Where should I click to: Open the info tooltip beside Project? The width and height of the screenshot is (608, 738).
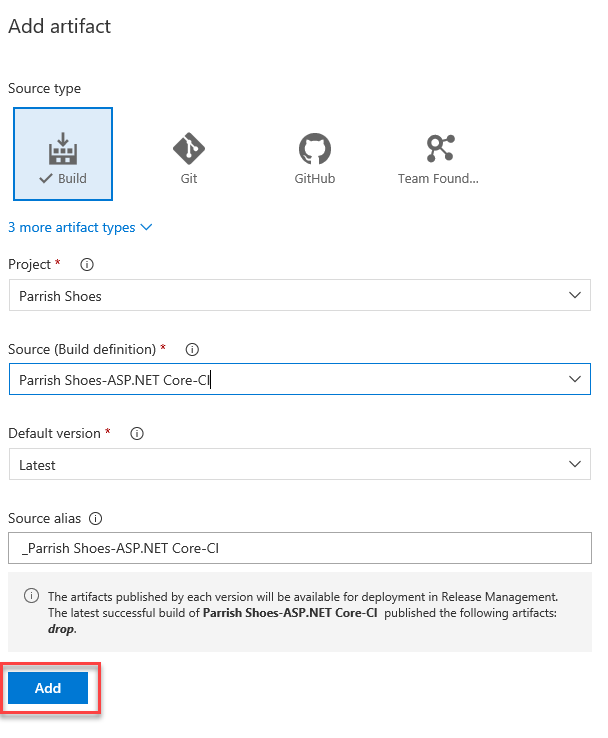86,265
